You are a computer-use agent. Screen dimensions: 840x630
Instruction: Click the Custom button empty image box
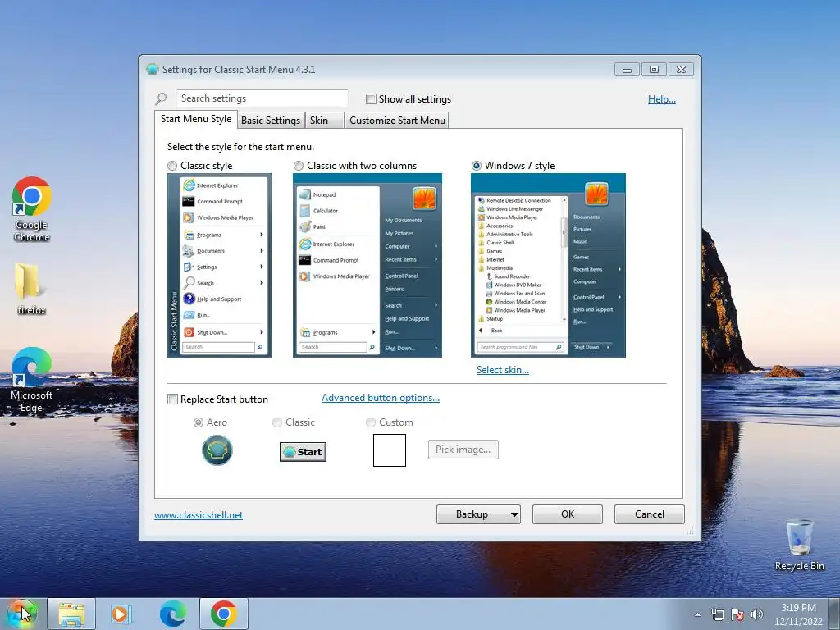390,450
